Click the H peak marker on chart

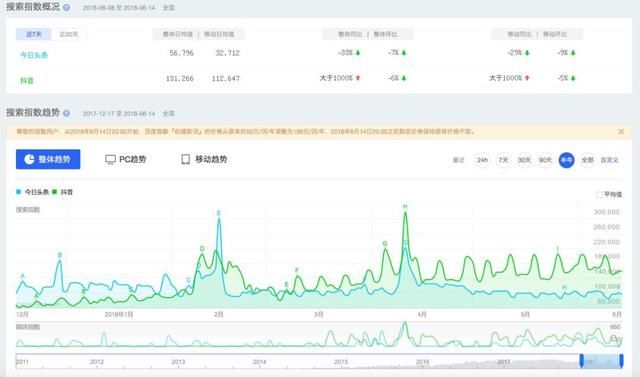pos(405,206)
